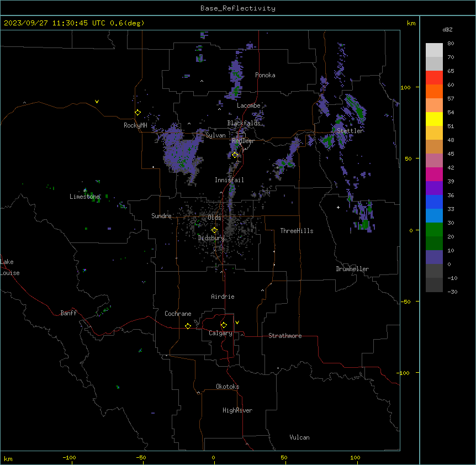Viewport: 476px width, 465px height.
Task: Pick the pink 45-42 dBZ swatch
Action: 434,161
